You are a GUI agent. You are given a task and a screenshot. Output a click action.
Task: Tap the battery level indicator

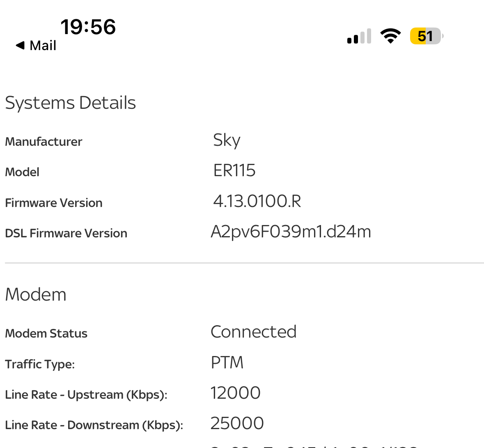point(426,36)
